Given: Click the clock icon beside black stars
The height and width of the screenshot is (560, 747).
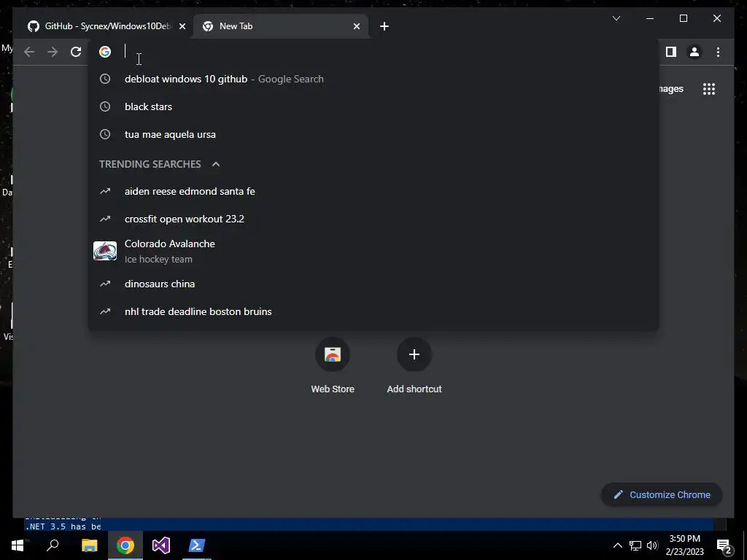Looking at the screenshot, I should click(105, 106).
